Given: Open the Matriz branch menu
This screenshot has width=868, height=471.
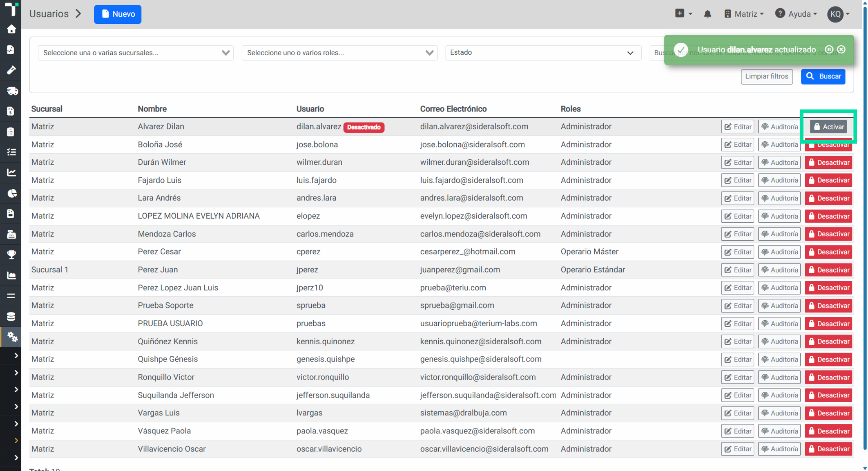Looking at the screenshot, I should pos(744,14).
